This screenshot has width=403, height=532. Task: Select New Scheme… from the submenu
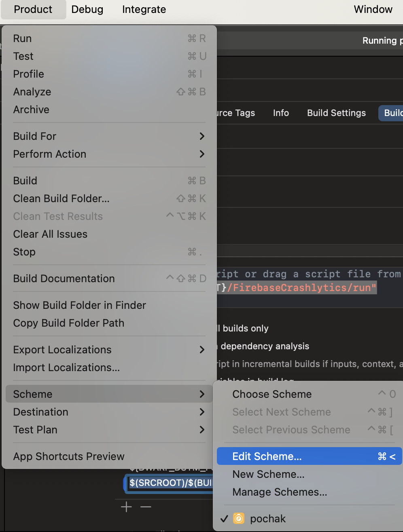(x=268, y=474)
